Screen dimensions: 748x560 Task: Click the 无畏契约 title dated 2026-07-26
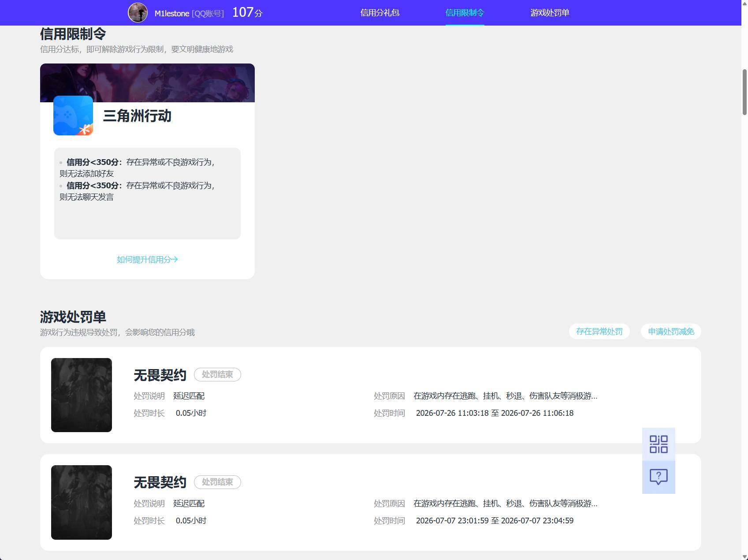(160, 375)
